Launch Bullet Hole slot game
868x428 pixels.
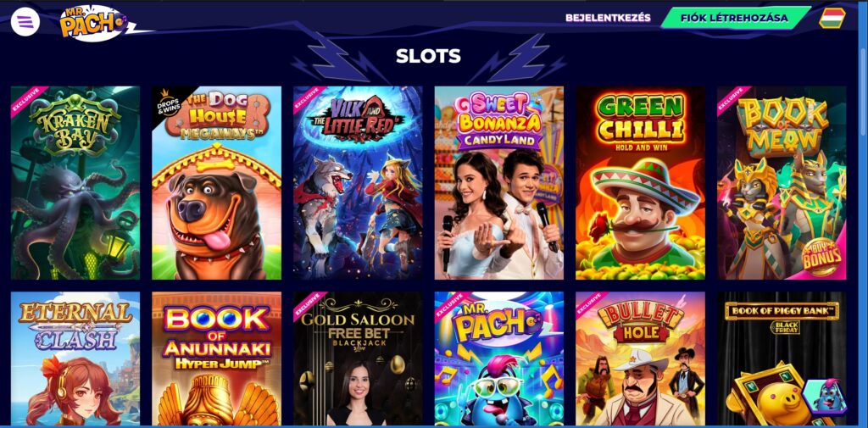641,359
